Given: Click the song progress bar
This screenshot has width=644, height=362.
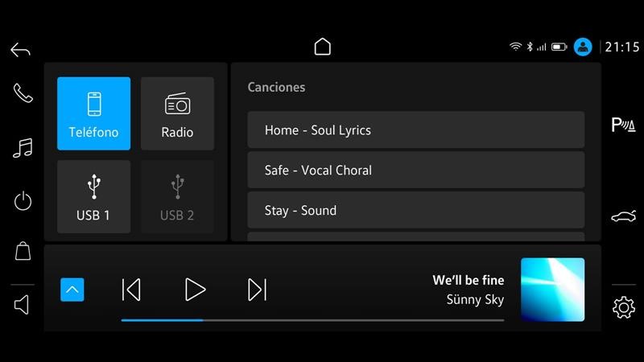Looking at the screenshot, I should 312,320.
